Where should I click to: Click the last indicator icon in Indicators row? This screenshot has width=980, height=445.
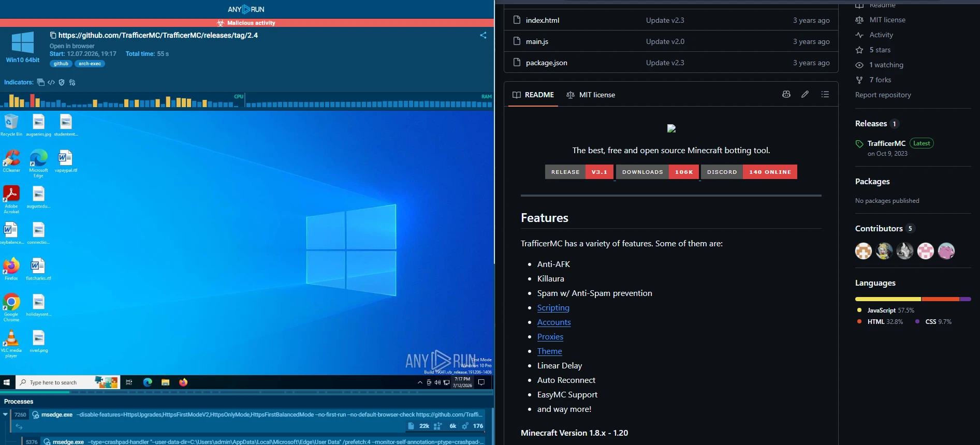click(72, 82)
